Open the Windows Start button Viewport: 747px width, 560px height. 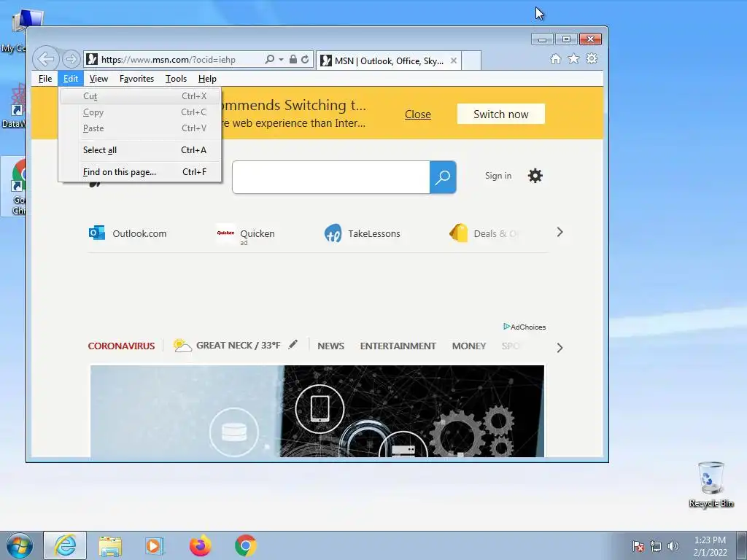tap(20, 545)
